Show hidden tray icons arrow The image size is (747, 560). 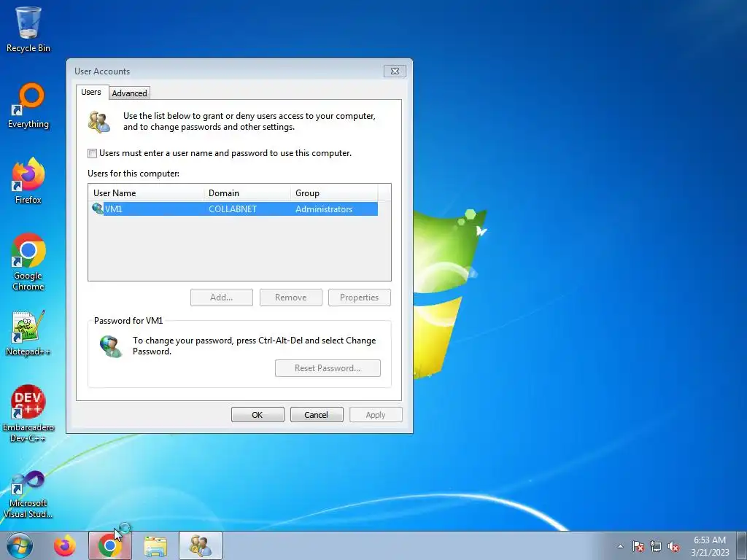click(620, 546)
